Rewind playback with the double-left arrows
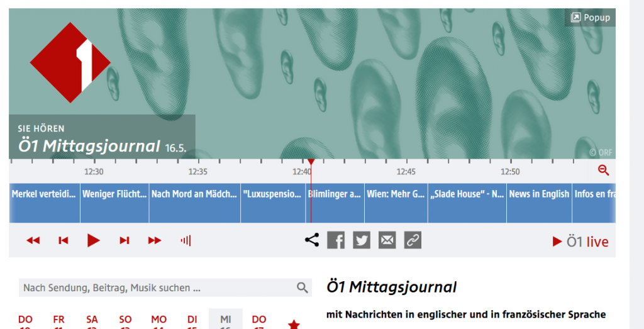 pos(33,241)
